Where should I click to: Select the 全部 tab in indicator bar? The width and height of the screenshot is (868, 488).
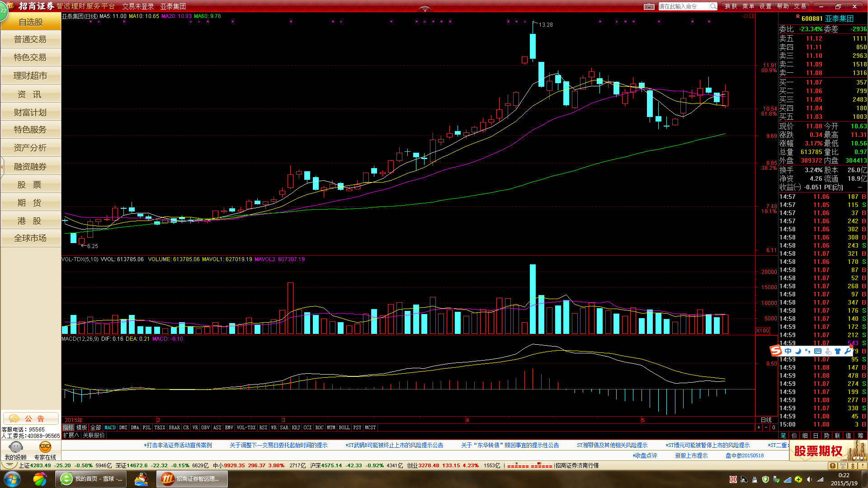(96, 427)
